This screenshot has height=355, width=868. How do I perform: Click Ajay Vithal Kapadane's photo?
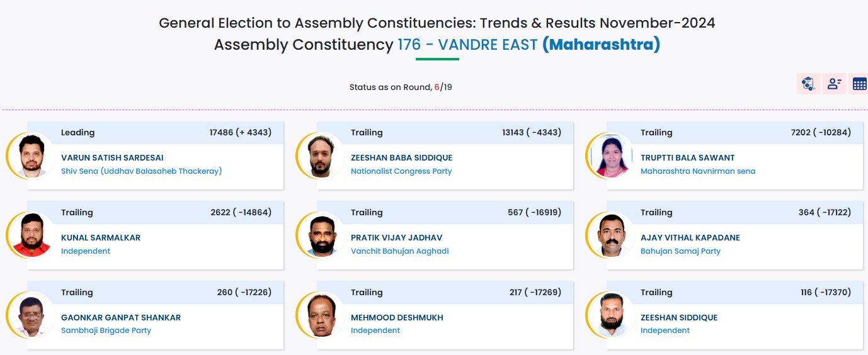[611, 235]
